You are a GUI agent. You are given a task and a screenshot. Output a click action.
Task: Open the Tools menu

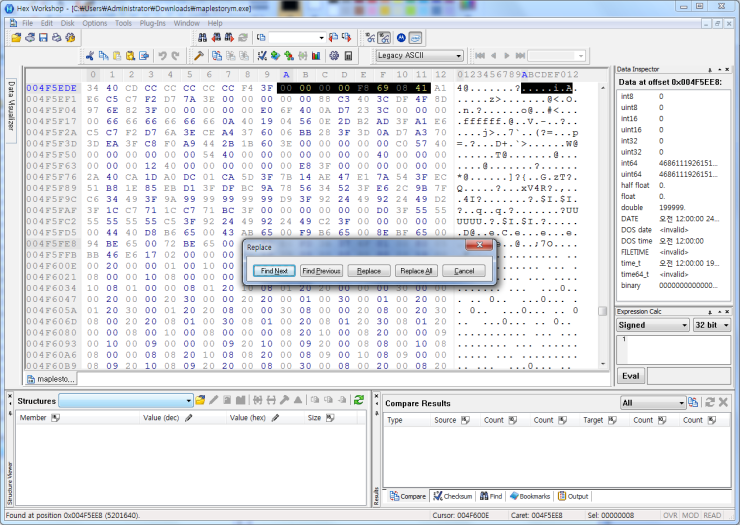(124, 23)
